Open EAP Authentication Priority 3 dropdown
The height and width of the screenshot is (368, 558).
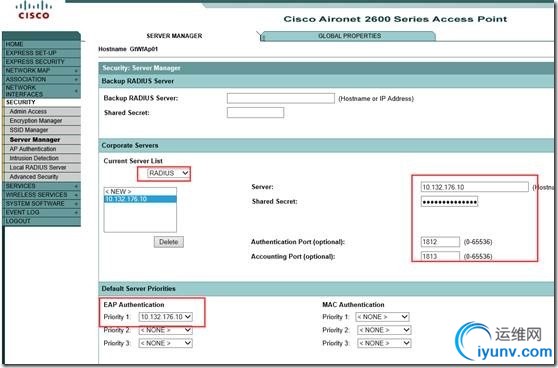click(x=165, y=343)
